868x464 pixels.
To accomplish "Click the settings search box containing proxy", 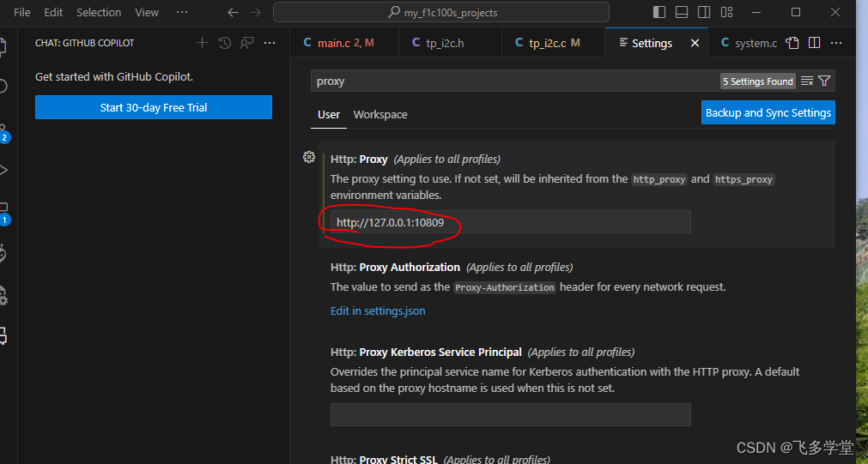I will pyautogui.click(x=515, y=81).
